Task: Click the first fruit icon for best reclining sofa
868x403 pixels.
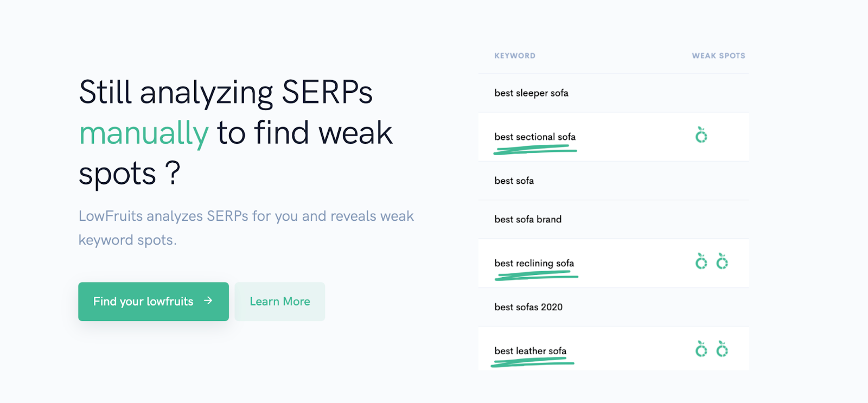Action: coord(701,261)
